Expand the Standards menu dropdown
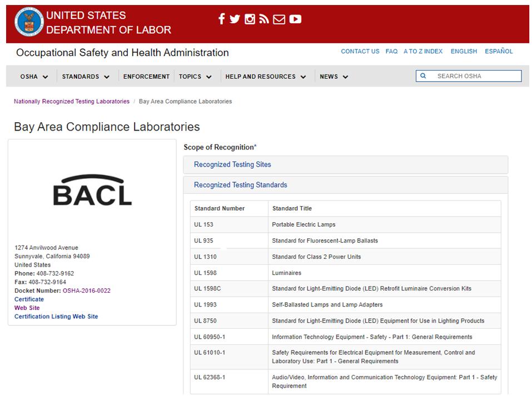This screenshot has height=411, width=532. pyautogui.click(x=86, y=77)
